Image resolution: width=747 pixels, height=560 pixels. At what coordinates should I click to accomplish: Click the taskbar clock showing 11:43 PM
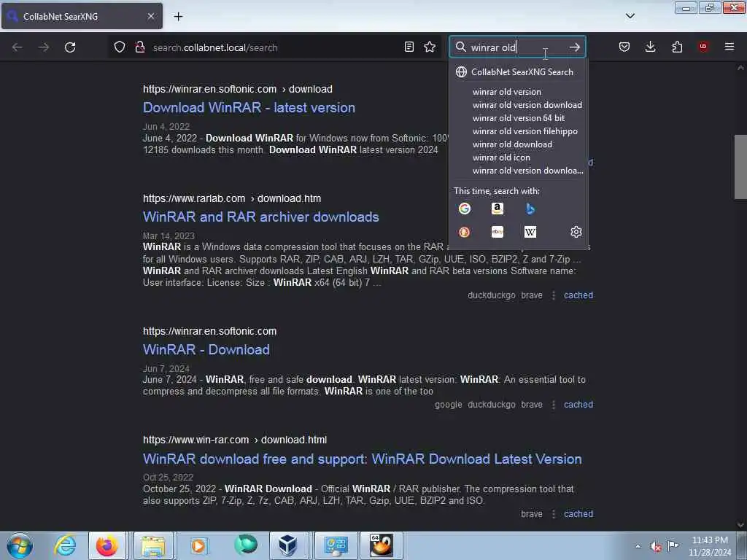pyautogui.click(x=710, y=546)
